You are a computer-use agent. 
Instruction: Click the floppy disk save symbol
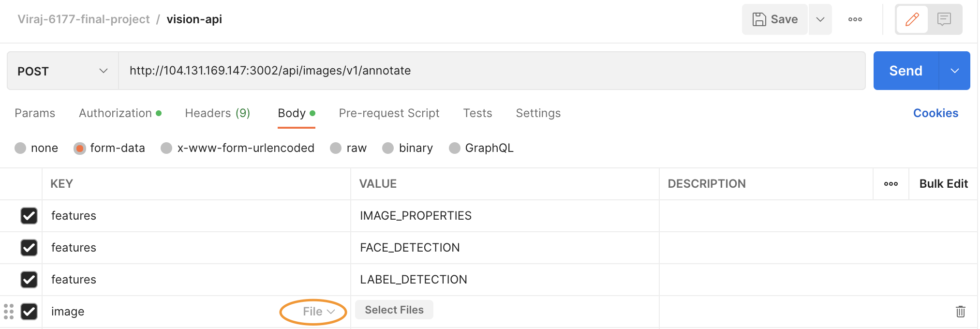[759, 19]
